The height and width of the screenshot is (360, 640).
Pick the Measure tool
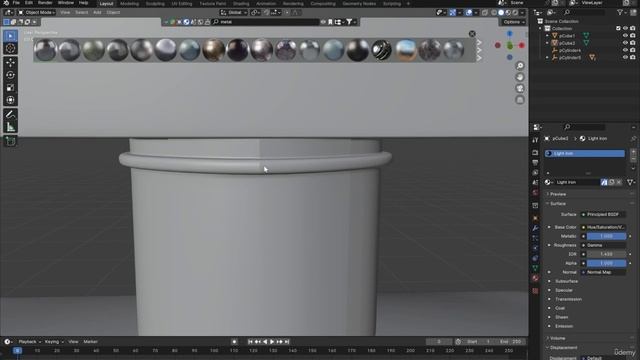10,127
